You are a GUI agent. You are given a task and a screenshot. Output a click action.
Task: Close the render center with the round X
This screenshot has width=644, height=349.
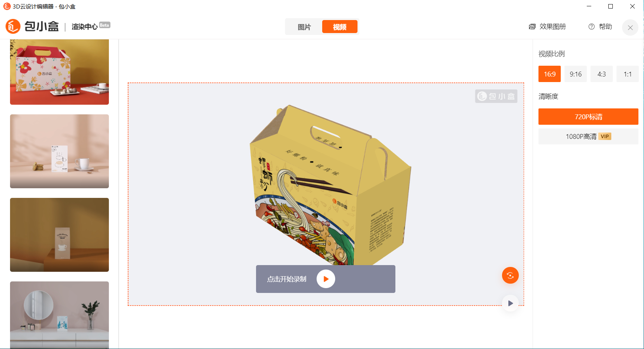(630, 27)
